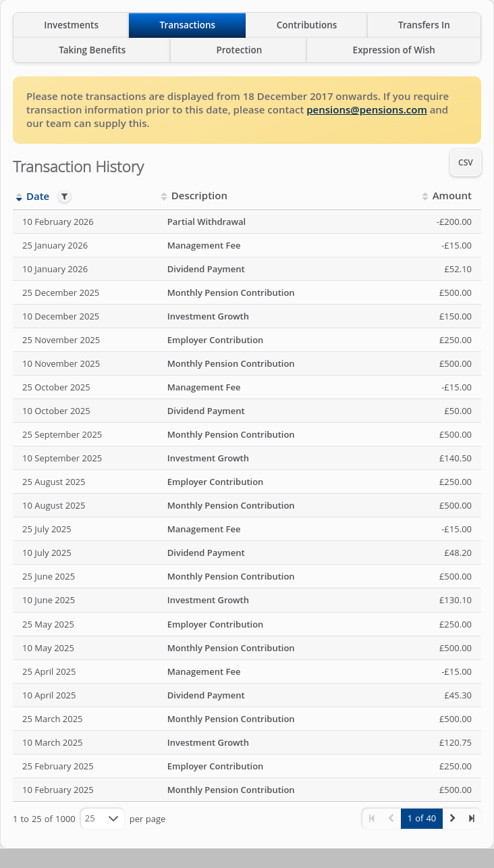Screen dimensions: 494x868
Task: Click the '£120.75' amount
Action: 456,742
